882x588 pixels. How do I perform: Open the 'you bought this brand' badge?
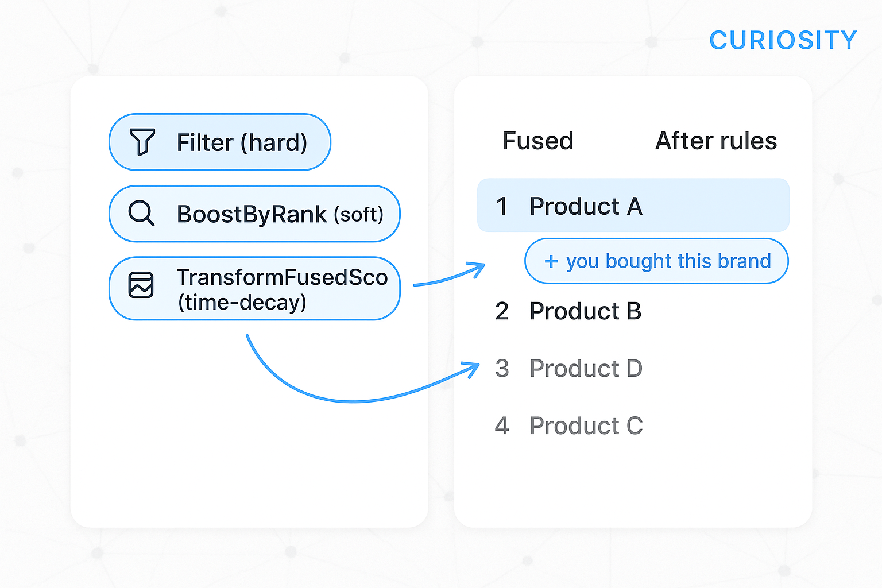click(656, 261)
